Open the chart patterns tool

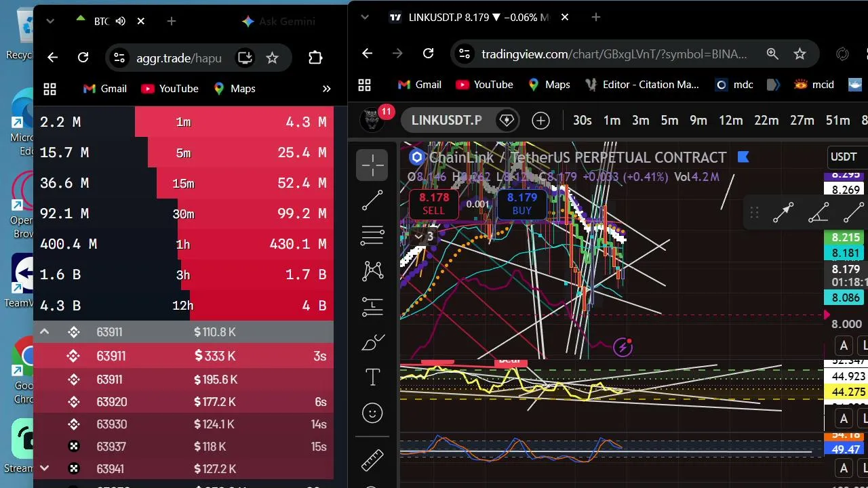point(372,271)
